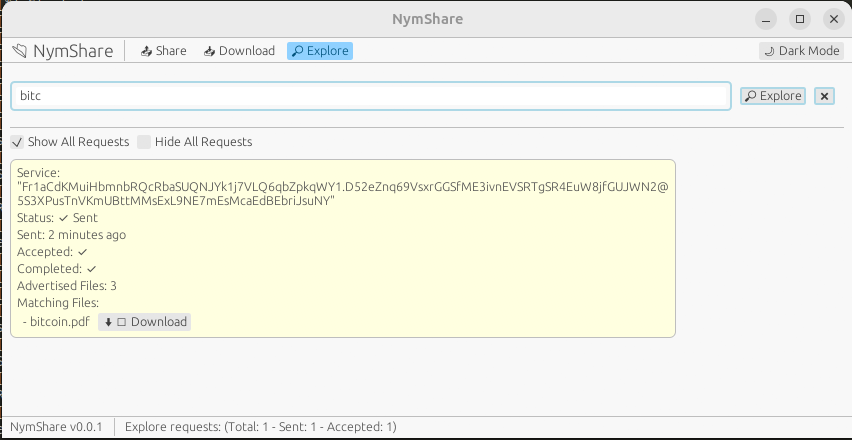Screen dimensions: 852x440
Task: Clear the search with the X button
Action: (824, 96)
